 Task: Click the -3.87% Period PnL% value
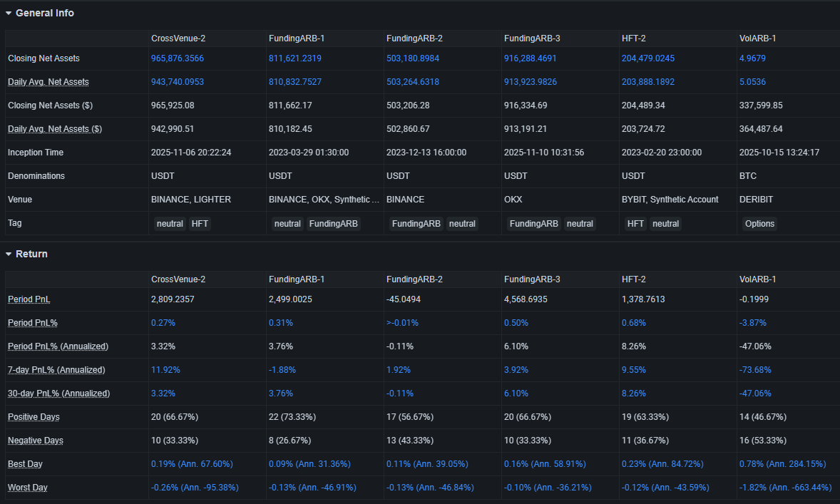pyautogui.click(x=753, y=323)
